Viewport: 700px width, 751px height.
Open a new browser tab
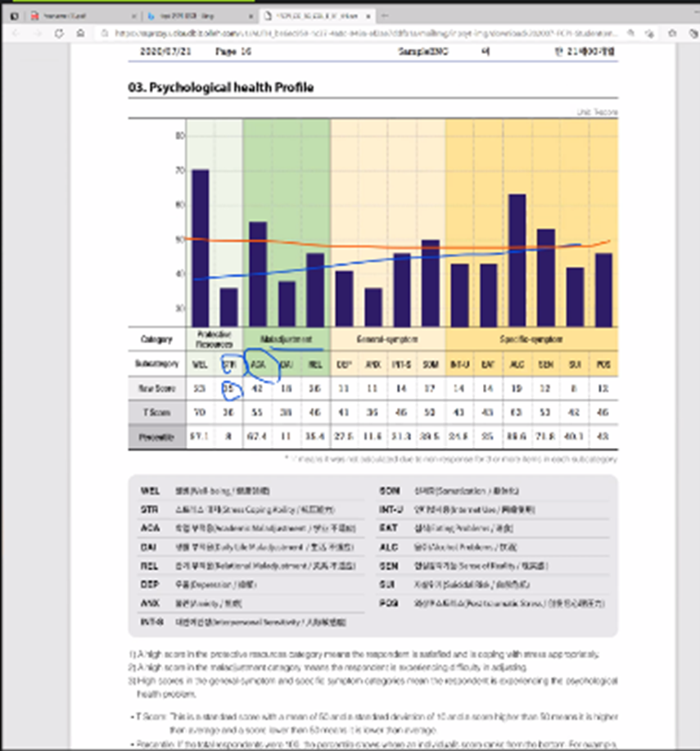point(384,16)
